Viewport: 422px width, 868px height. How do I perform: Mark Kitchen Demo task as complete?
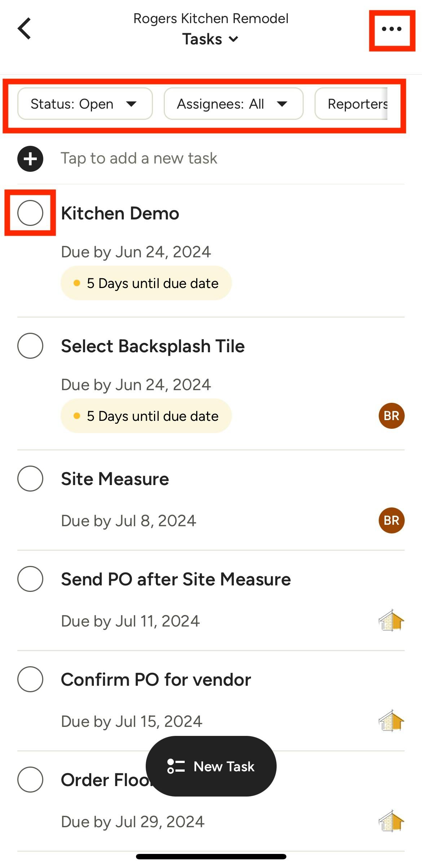[x=30, y=213]
